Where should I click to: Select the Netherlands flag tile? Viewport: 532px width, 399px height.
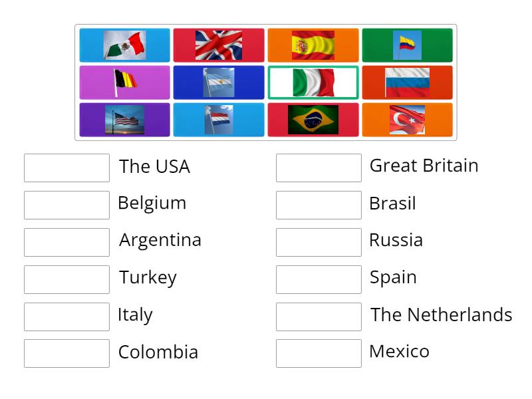pyautogui.click(x=218, y=120)
